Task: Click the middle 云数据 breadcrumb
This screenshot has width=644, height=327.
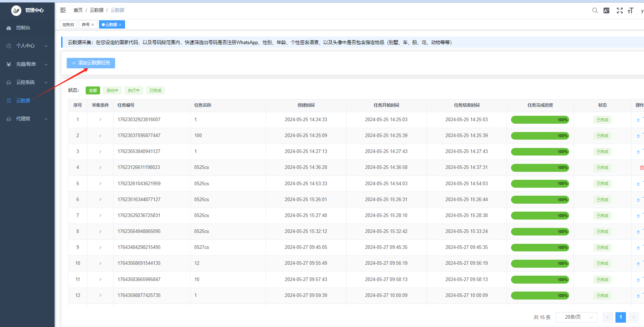Action: coord(96,10)
